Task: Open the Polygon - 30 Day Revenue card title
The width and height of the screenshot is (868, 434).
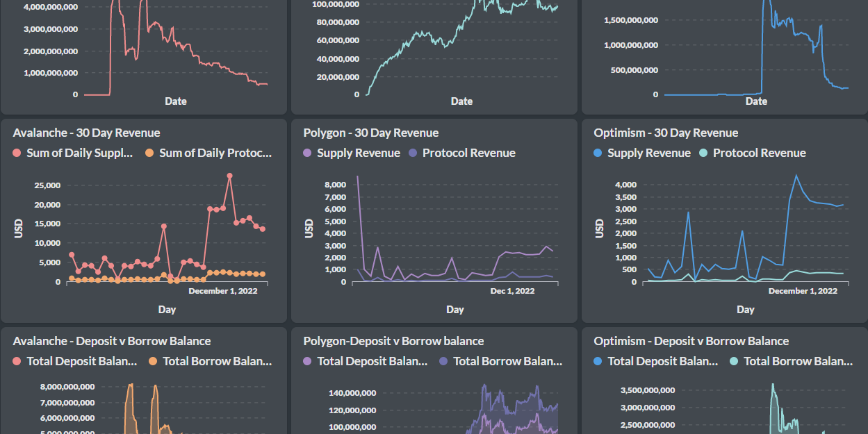Action: point(371,133)
